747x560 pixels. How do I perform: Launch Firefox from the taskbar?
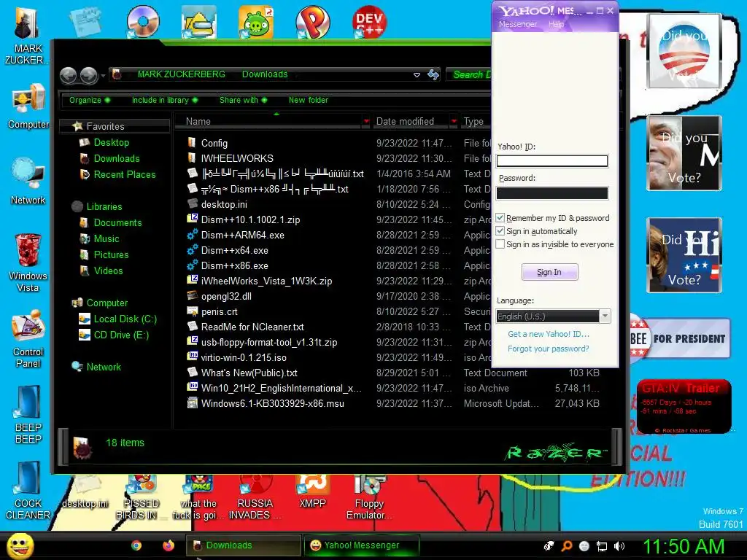tap(169, 545)
